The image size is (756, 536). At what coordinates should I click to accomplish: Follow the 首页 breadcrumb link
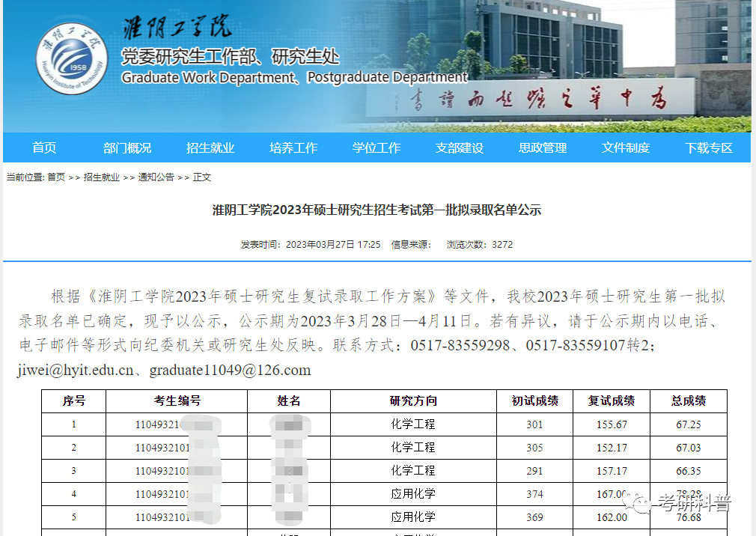pyautogui.click(x=56, y=177)
